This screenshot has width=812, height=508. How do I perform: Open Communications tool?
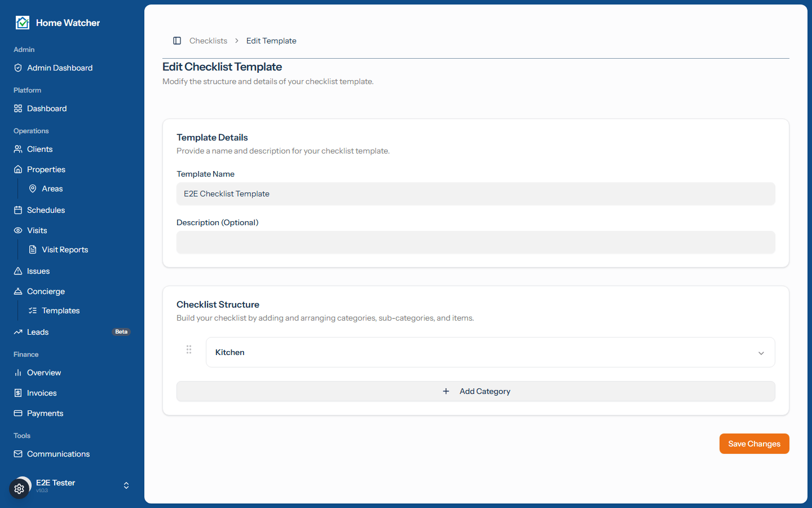72,454
